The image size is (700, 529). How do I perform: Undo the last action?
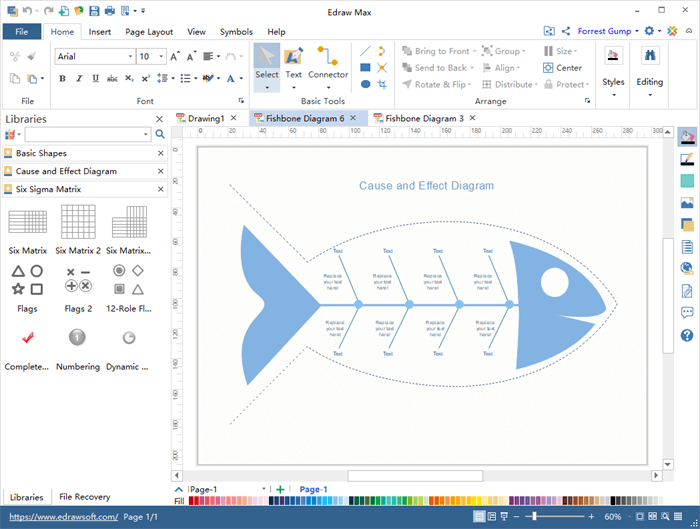27,11
